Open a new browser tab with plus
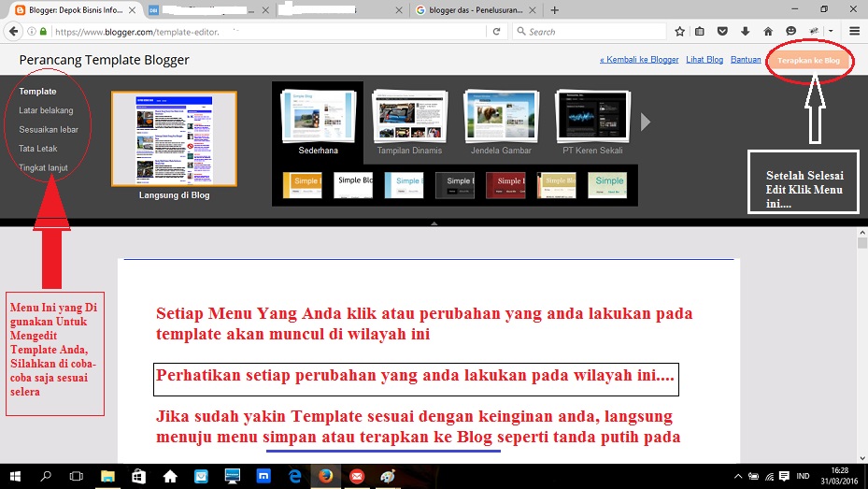868x489 pixels. click(555, 10)
